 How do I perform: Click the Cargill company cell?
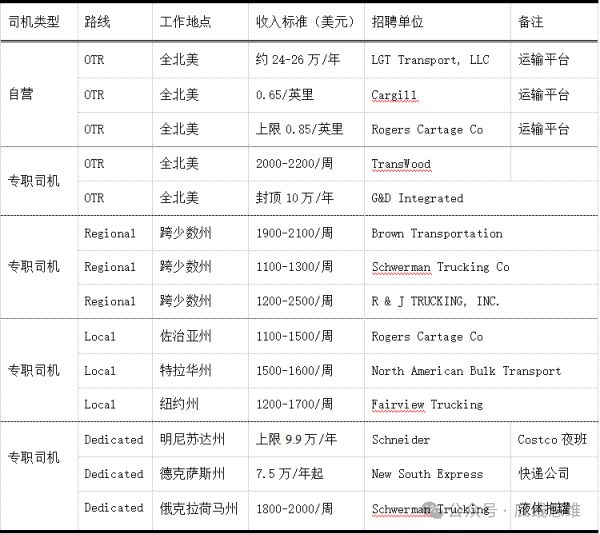(x=394, y=95)
